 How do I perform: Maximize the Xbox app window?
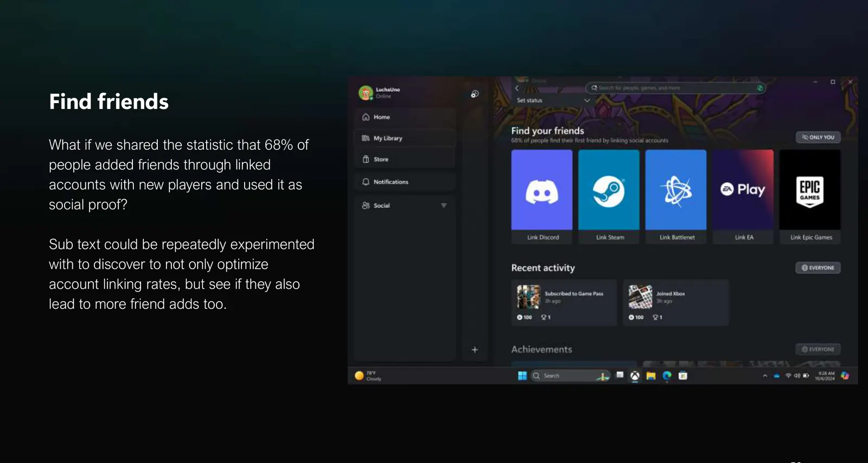(x=833, y=82)
